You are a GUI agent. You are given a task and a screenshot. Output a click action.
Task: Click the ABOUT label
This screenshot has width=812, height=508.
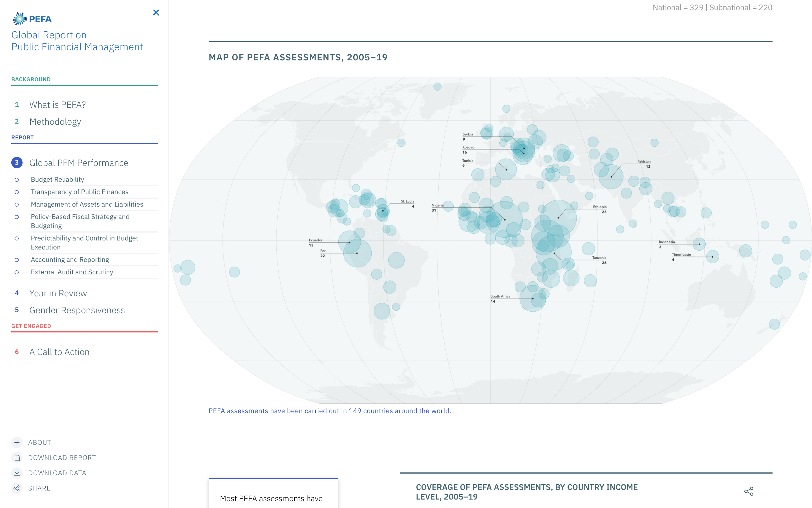[x=39, y=443]
